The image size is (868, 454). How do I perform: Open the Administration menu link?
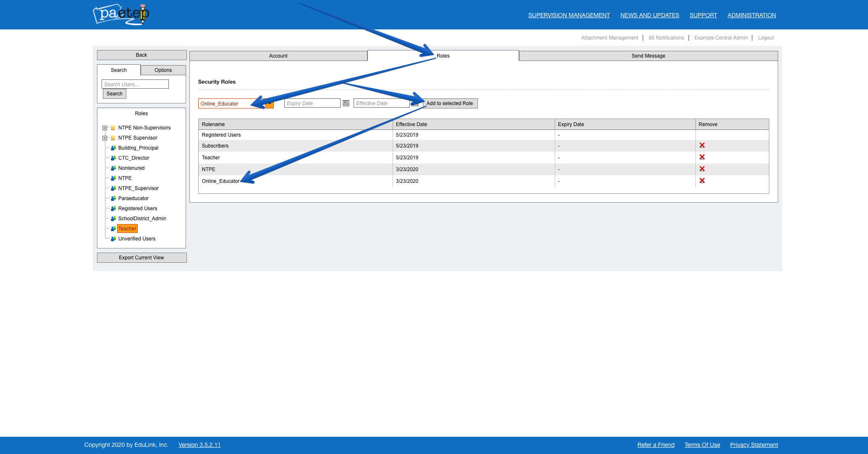751,15
